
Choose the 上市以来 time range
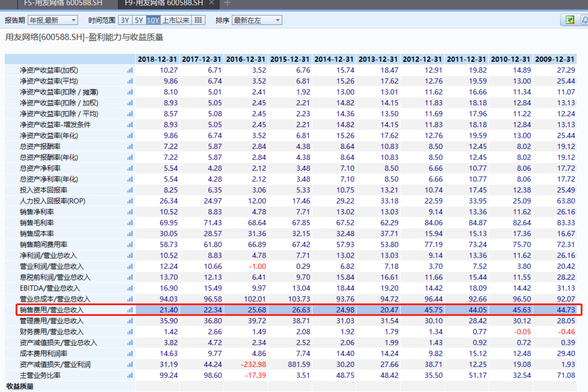[x=176, y=20]
